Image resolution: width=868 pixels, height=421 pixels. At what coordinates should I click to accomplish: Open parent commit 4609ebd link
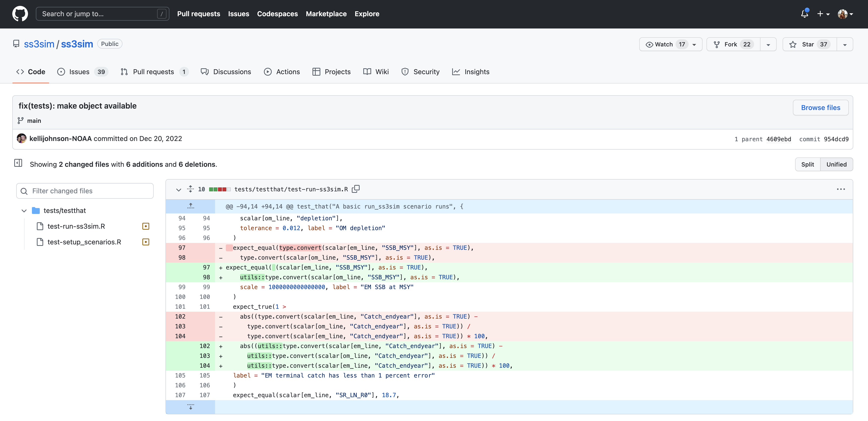[778, 139]
